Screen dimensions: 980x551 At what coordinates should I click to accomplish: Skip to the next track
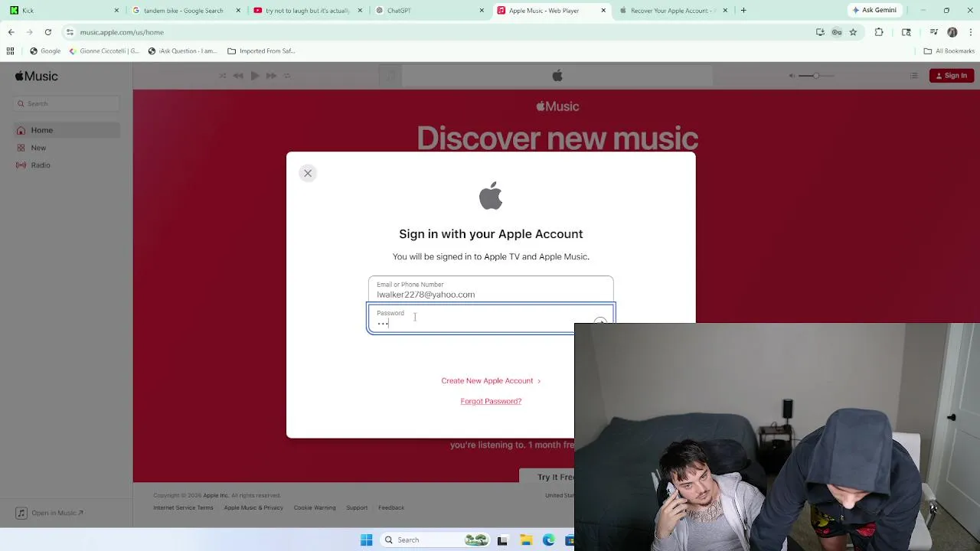click(271, 76)
